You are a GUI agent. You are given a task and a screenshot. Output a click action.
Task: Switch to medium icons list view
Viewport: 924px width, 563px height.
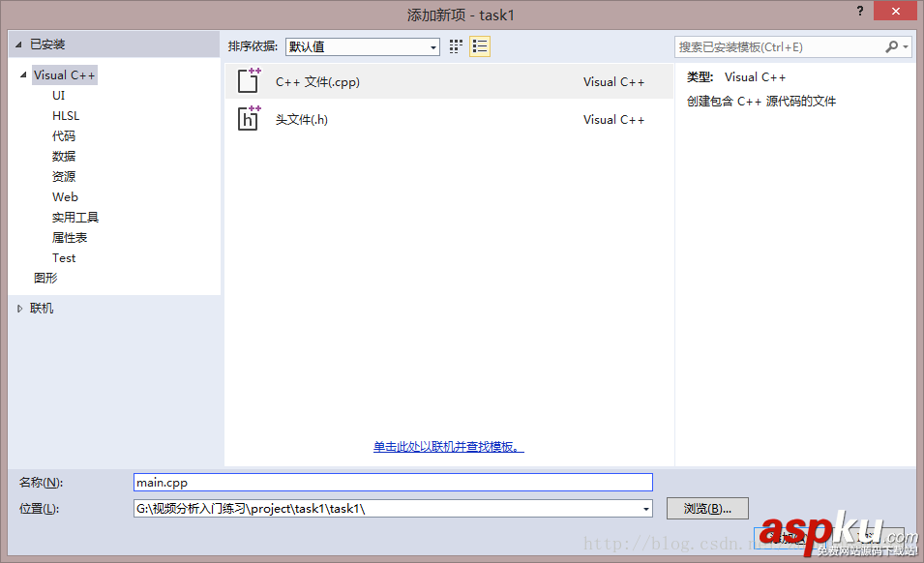[x=480, y=46]
